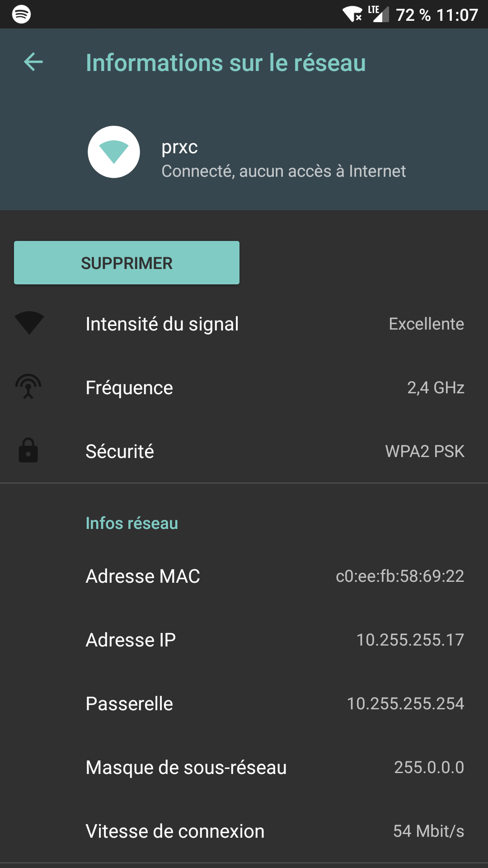Tap the frequency antenna icon
Image resolution: width=488 pixels, height=868 pixels.
pyautogui.click(x=29, y=387)
